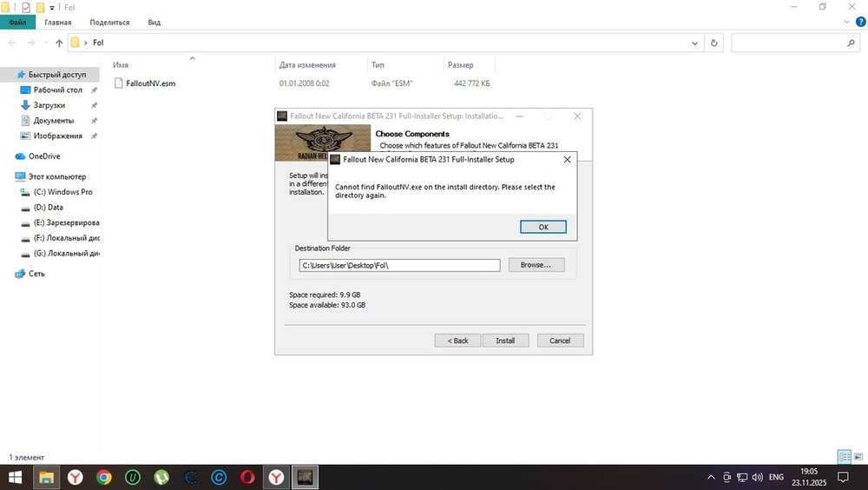Open Explorer help via blue question icon

click(861, 23)
